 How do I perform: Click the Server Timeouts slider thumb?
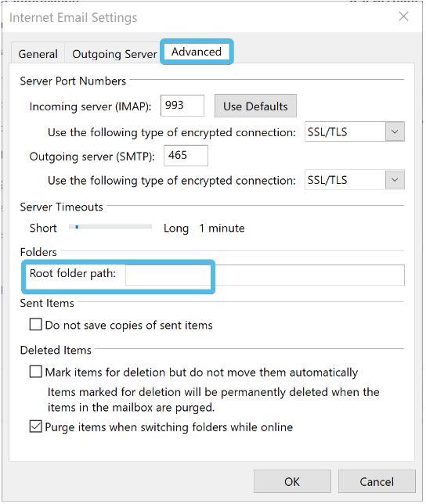[77, 227]
